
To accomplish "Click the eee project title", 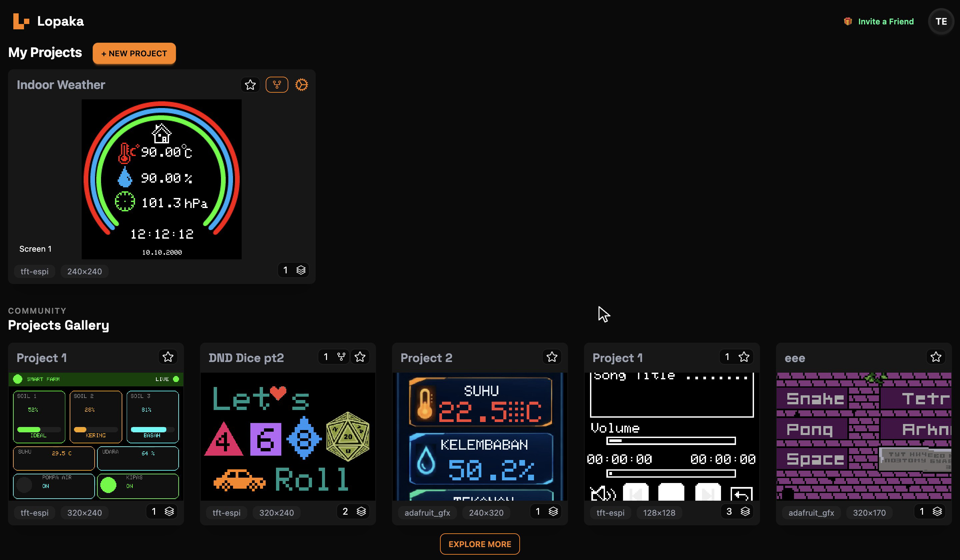I will point(795,358).
